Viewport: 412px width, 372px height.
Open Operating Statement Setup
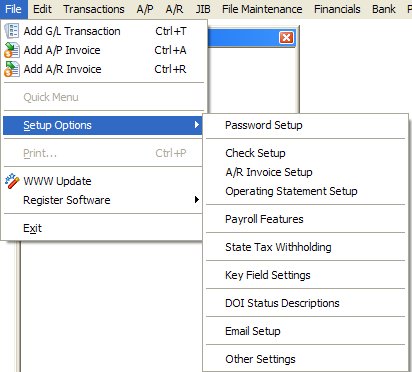tap(306, 191)
